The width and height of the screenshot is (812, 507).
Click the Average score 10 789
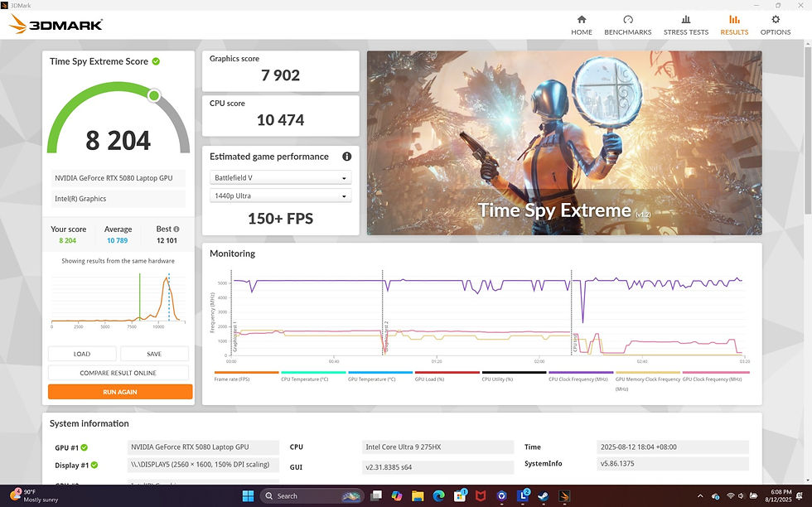118,240
